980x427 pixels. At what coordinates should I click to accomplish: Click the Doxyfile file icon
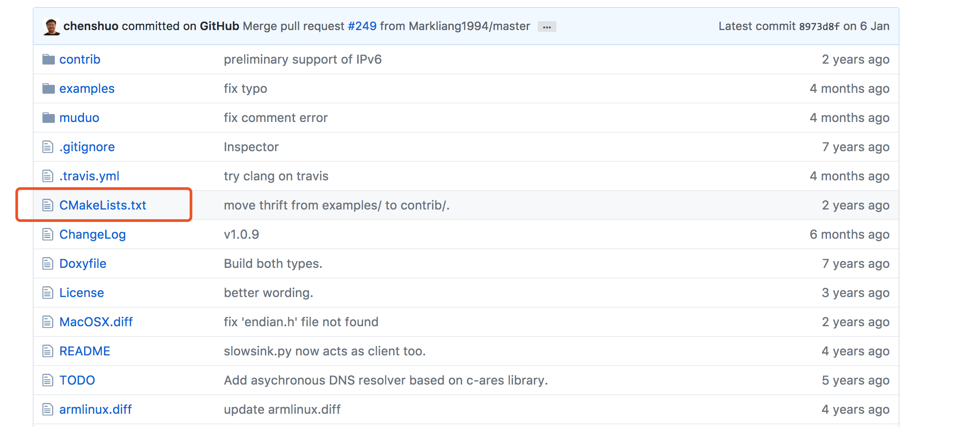[48, 263]
